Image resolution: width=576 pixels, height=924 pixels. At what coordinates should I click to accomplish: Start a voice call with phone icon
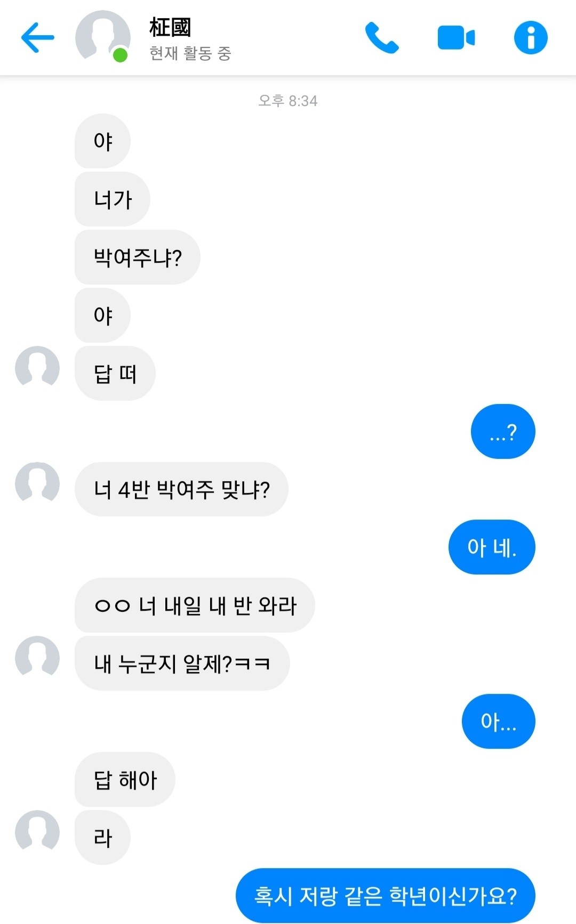pyautogui.click(x=381, y=38)
